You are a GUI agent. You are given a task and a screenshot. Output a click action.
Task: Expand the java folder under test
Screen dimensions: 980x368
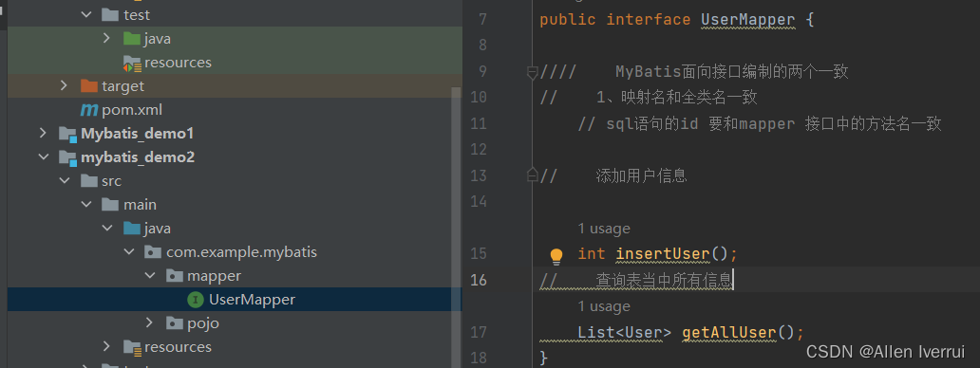coord(107,38)
